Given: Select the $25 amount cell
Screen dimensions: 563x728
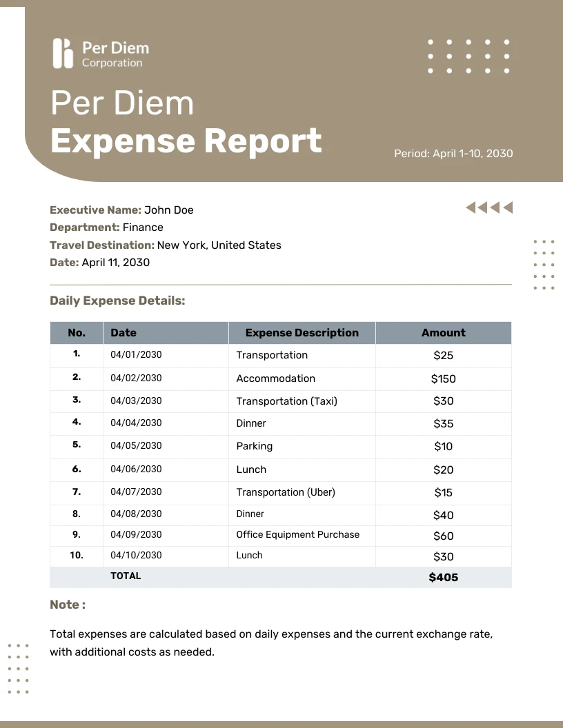Looking at the screenshot, I should pos(443,356).
